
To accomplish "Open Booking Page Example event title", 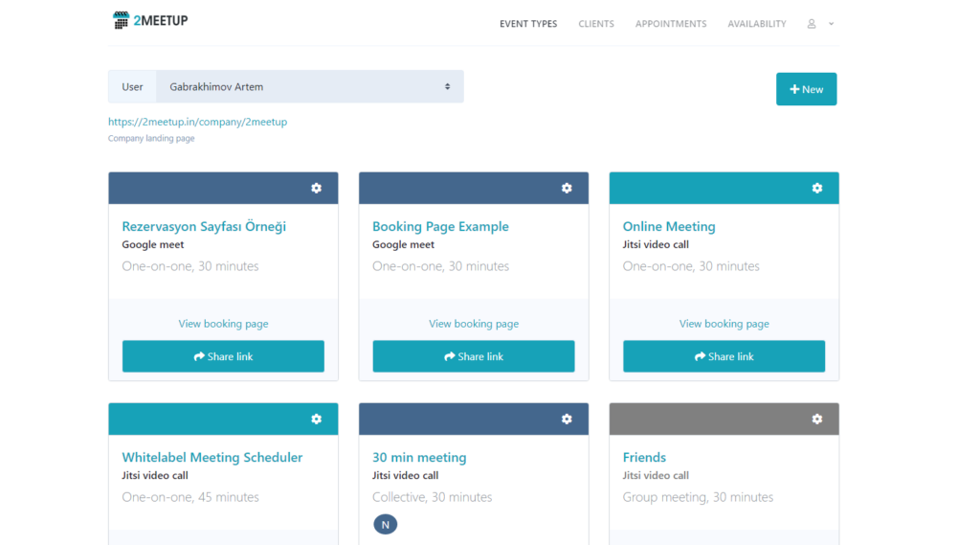I will (x=440, y=226).
